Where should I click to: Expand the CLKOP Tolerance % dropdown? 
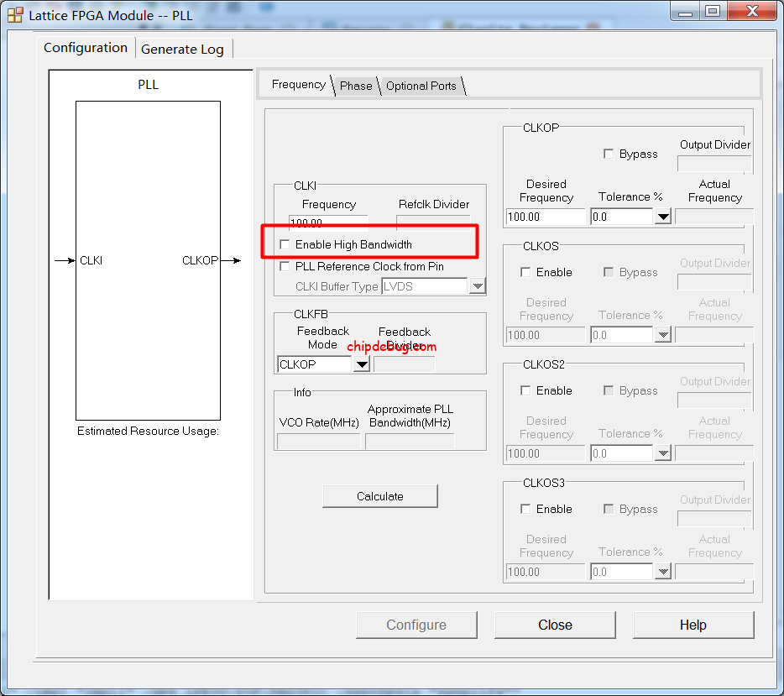pos(662,217)
